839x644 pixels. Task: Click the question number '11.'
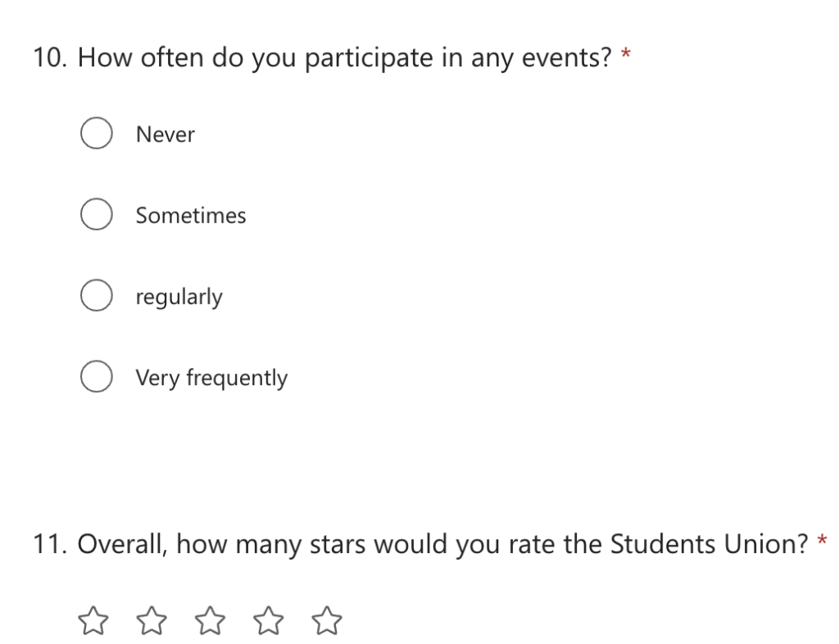coord(50,544)
